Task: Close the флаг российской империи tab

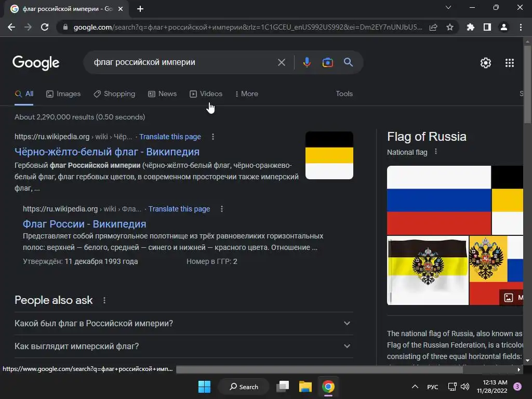Action: pyautogui.click(x=121, y=9)
